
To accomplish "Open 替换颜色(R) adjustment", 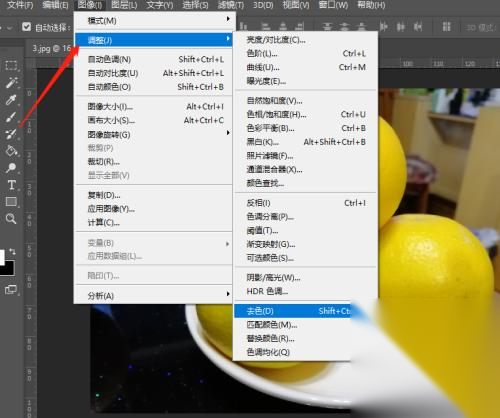I will pos(292,339).
